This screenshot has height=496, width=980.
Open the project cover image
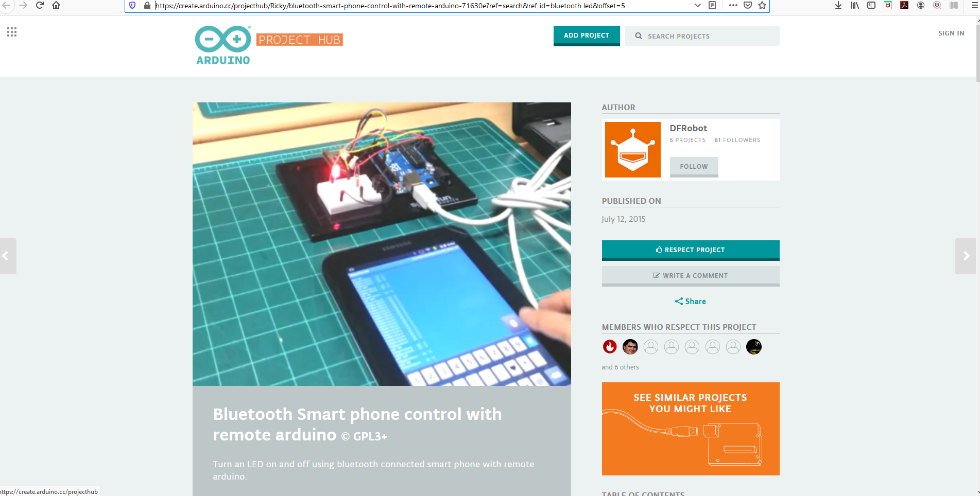(x=382, y=244)
